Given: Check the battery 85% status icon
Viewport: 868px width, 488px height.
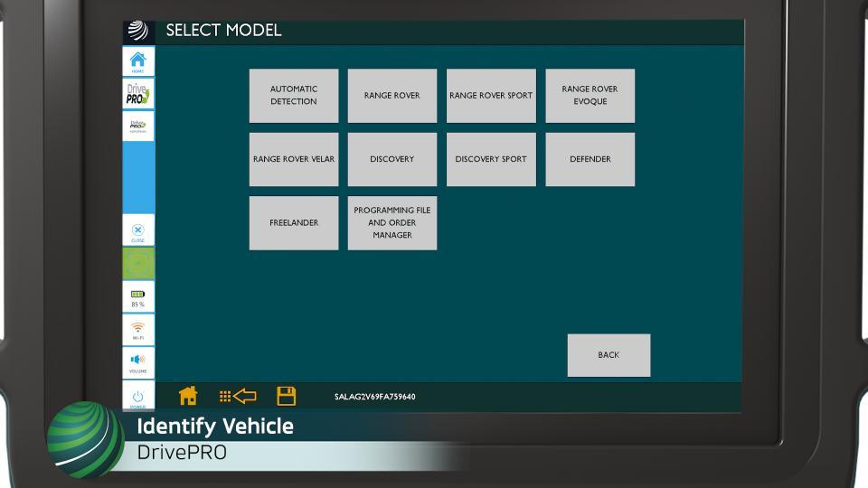Looking at the screenshot, I should 137,296.
